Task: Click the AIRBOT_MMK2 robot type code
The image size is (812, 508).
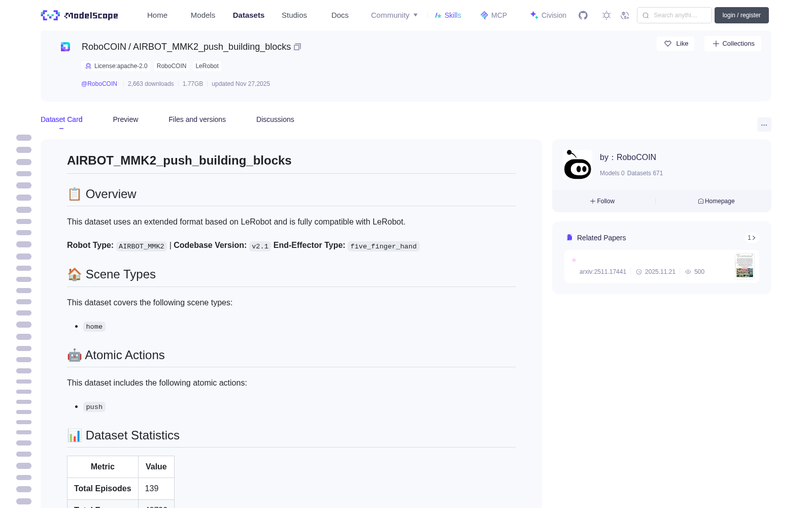Action: coord(142,246)
